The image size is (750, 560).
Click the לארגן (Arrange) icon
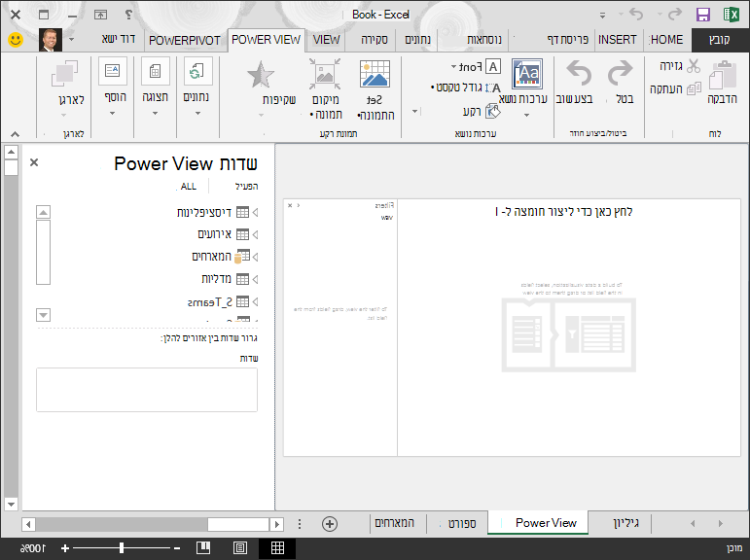(64, 73)
